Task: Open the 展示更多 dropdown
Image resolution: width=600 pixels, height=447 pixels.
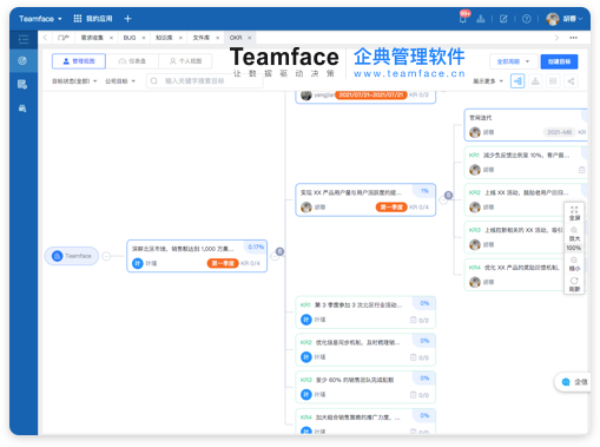Action: coord(488,81)
